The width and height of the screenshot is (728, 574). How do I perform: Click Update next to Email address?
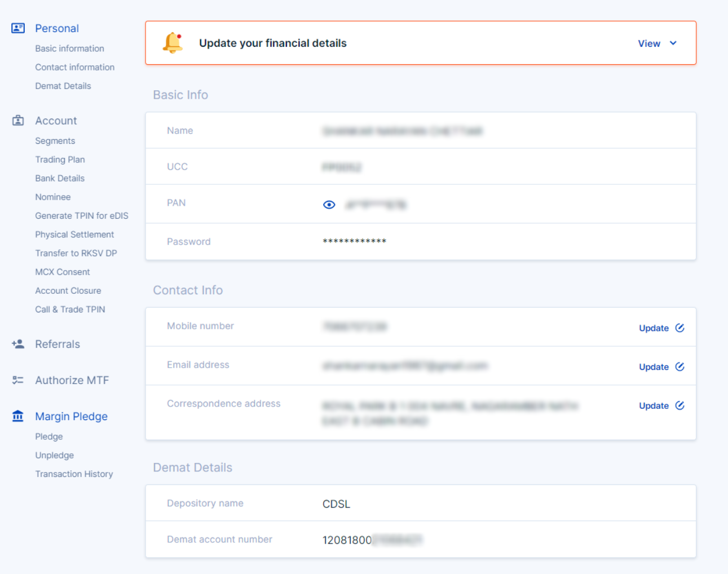(654, 367)
